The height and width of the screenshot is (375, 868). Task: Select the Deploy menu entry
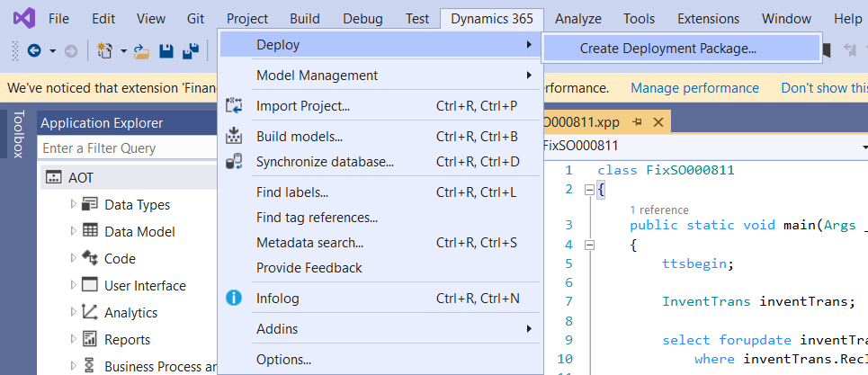click(x=380, y=44)
